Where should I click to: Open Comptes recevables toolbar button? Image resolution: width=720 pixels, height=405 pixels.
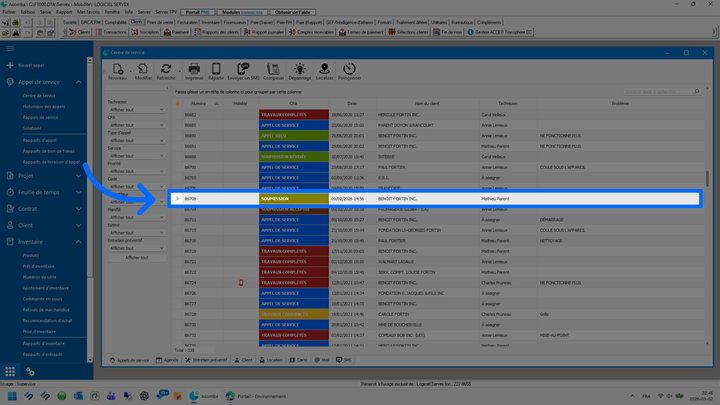point(311,32)
